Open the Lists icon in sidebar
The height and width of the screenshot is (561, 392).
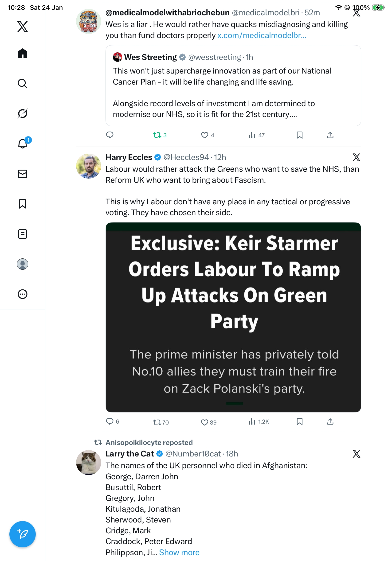click(x=23, y=234)
